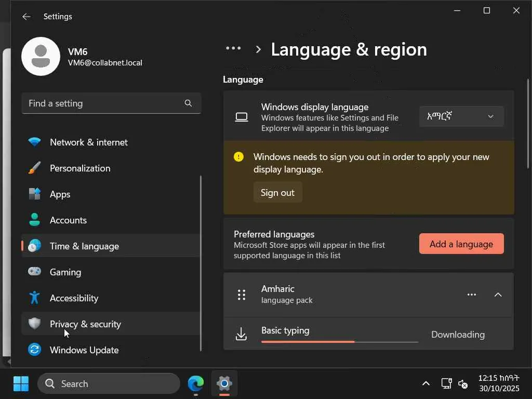Click the muted volume tray icon

tap(463, 384)
